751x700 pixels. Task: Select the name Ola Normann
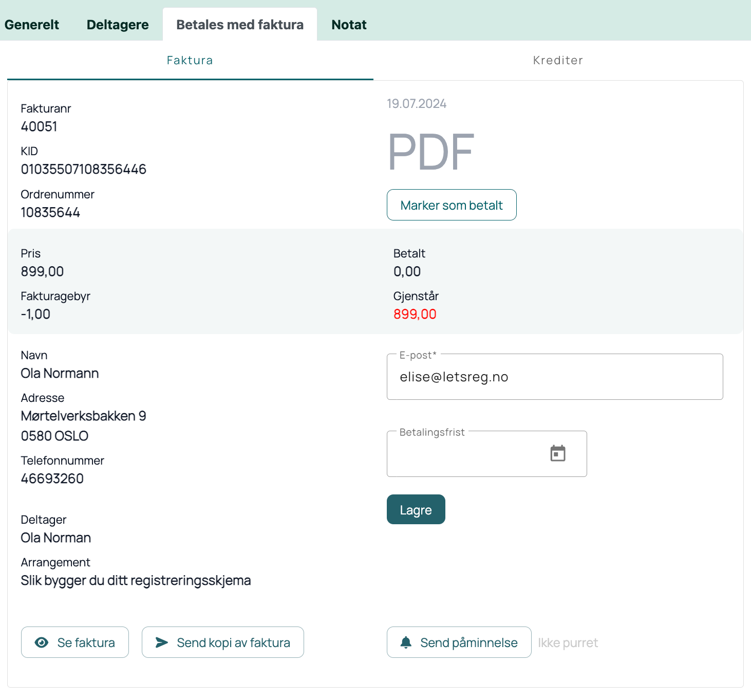60,373
